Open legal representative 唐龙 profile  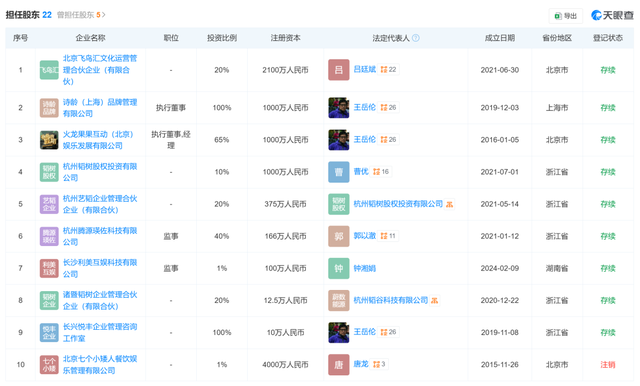(x=361, y=364)
